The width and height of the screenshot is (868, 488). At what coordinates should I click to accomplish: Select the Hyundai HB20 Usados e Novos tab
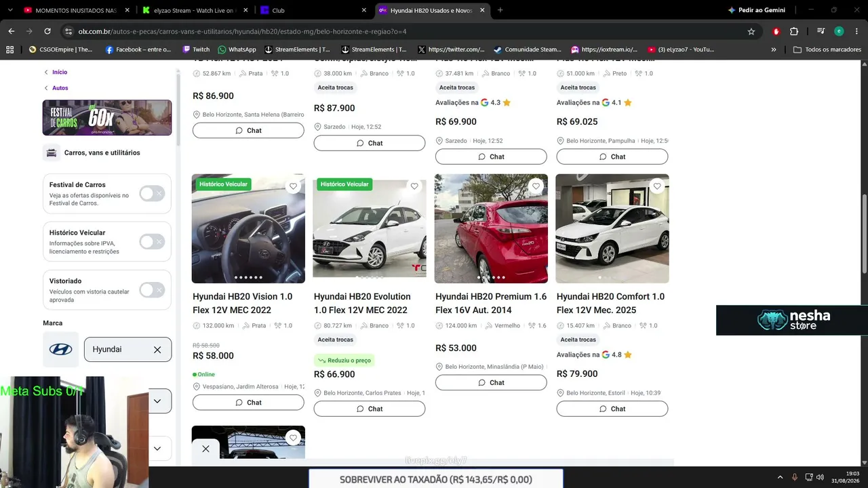point(431,10)
